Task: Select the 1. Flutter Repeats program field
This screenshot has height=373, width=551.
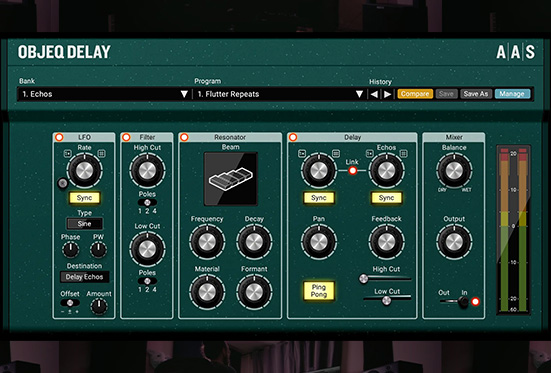Action: pos(279,94)
